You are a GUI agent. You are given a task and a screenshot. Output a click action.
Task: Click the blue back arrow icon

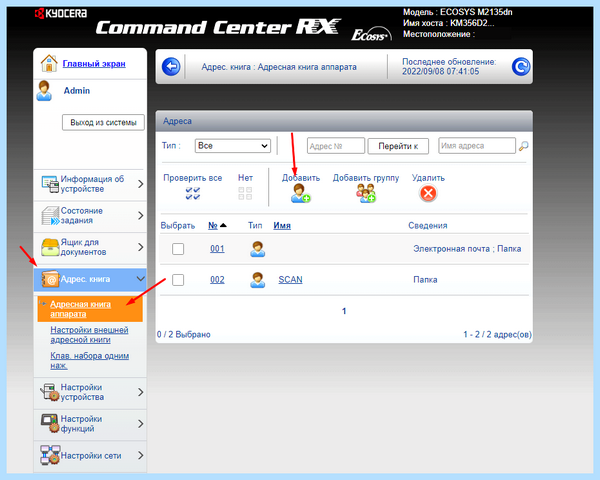[x=171, y=67]
